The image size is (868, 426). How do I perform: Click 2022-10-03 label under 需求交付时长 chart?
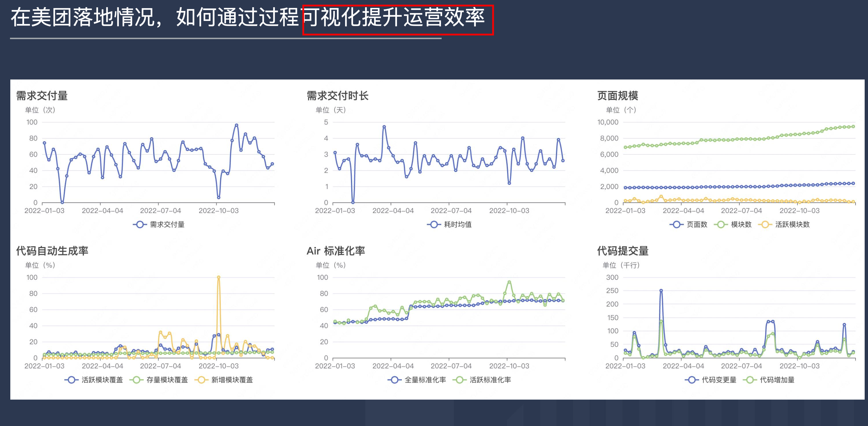pyautogui.click(x=510, y=211)
